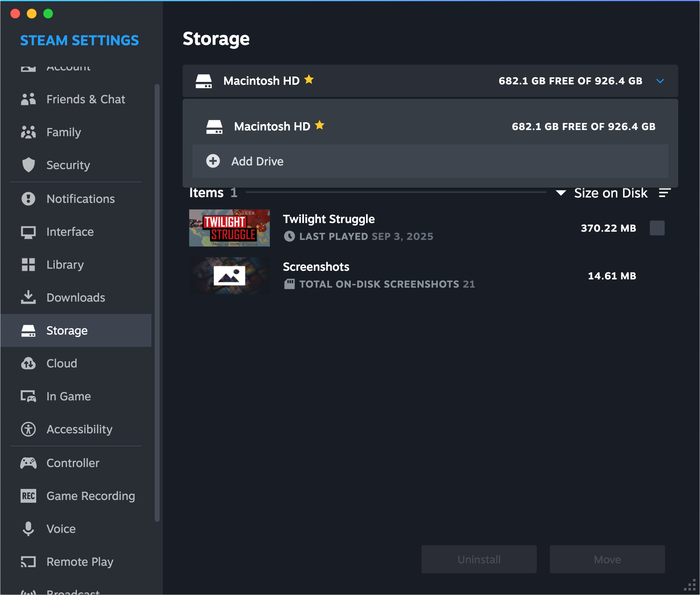Screen dimensions: 700x595
Task: Click the Screenshots thumbnail image
Action: pyautogui.click(x=229, y=276)
